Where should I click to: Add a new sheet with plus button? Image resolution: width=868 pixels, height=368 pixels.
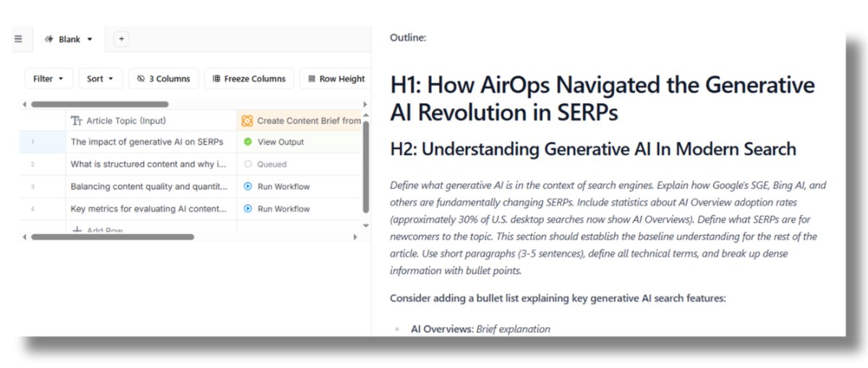pos(121,39)
